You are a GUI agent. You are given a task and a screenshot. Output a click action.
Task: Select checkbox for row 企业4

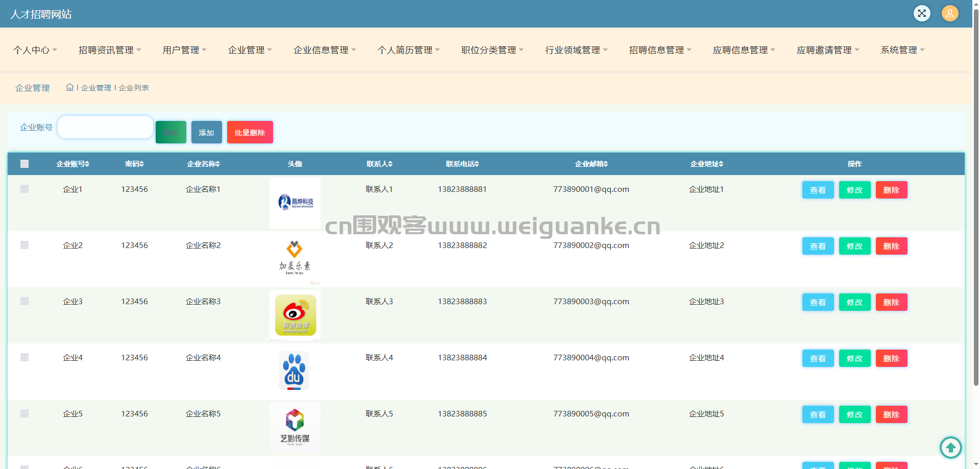[24, 357]
